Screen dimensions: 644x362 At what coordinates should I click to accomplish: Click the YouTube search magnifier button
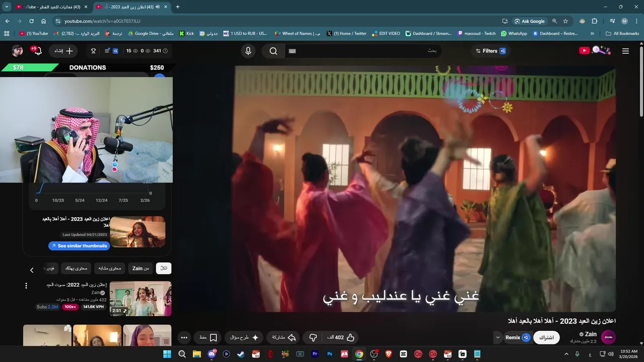273,51
